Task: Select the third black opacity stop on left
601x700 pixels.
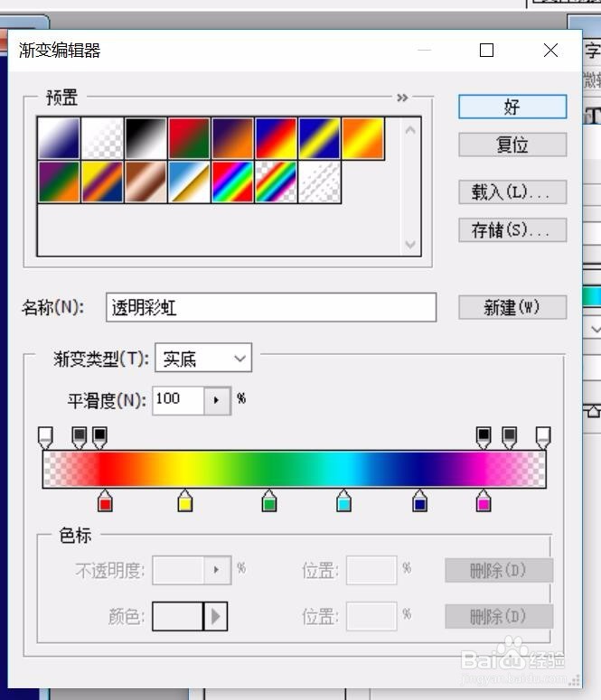Action: (x=99, y=437)
